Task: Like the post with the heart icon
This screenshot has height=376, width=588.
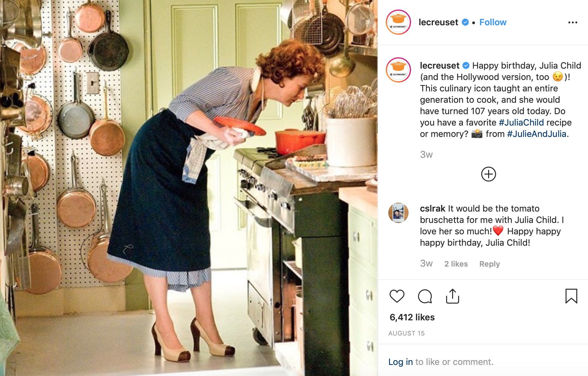Action: pos(397,296)
